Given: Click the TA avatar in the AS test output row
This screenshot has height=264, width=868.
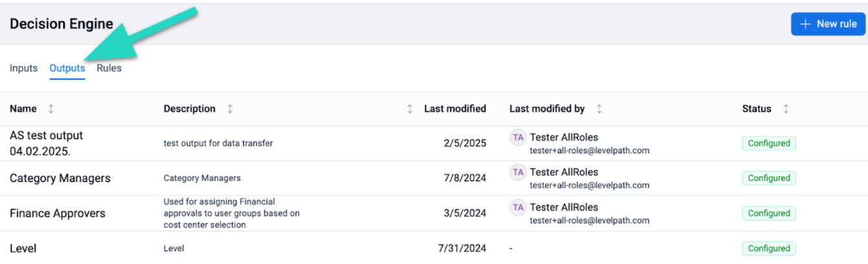Looking at the screenshot, I should coord(517,138).
